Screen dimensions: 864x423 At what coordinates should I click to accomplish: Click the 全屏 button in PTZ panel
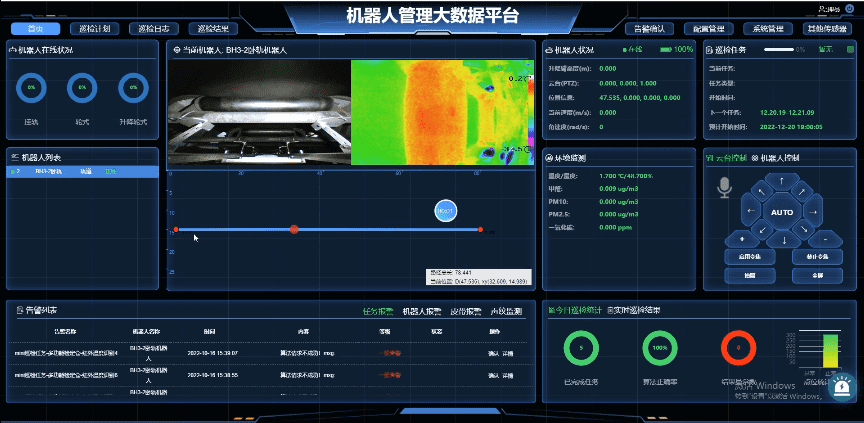tap(817, 275)
